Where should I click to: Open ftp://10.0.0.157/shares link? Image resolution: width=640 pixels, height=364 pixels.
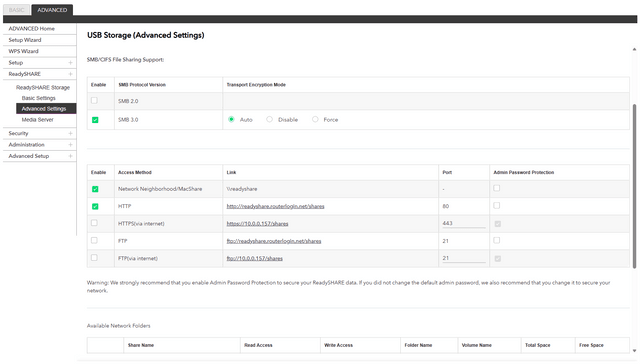[255, 258]
